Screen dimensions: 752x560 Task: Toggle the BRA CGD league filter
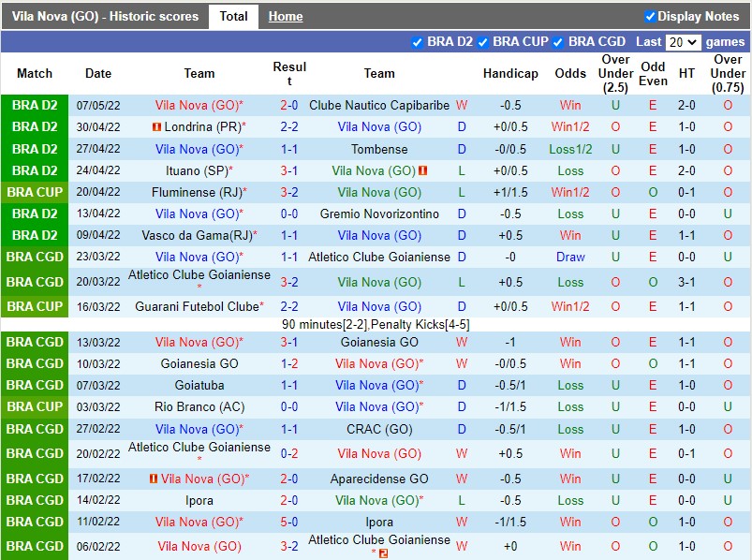click(x=558, y=42)
